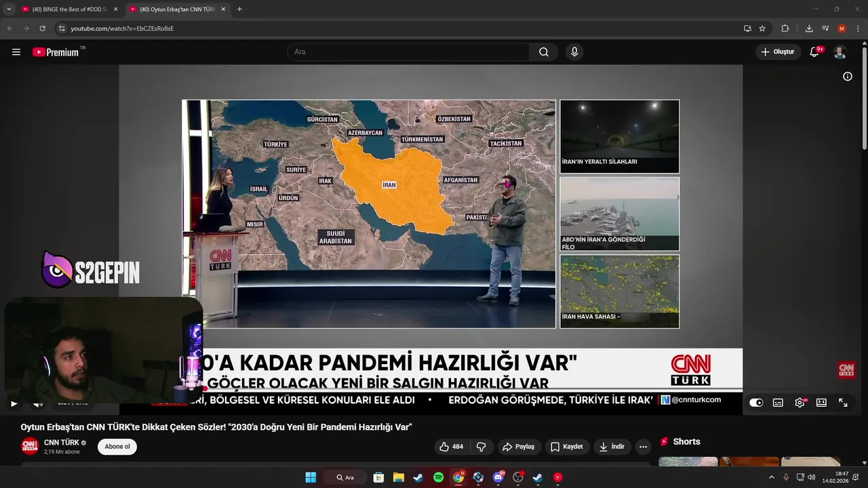Open the CNN TÜRK channel name link

[x=62, y=443]
